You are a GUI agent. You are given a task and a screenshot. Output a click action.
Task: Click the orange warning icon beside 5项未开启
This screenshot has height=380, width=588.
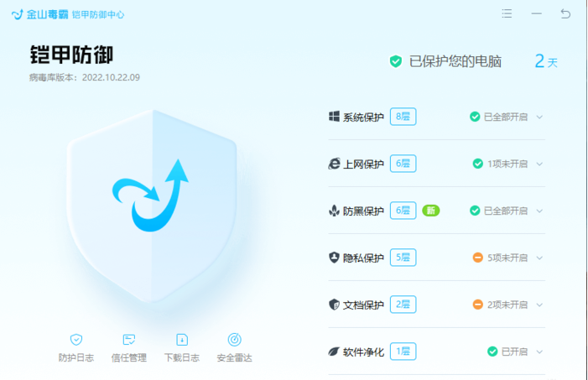tap(478, 258)
